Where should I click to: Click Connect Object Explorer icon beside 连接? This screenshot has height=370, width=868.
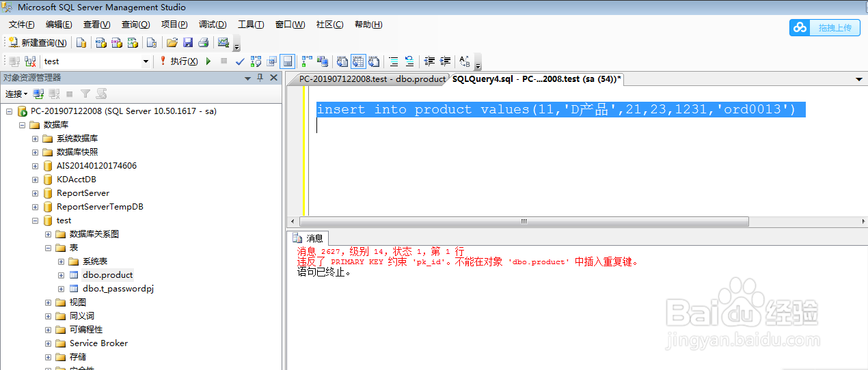(39, 94)
